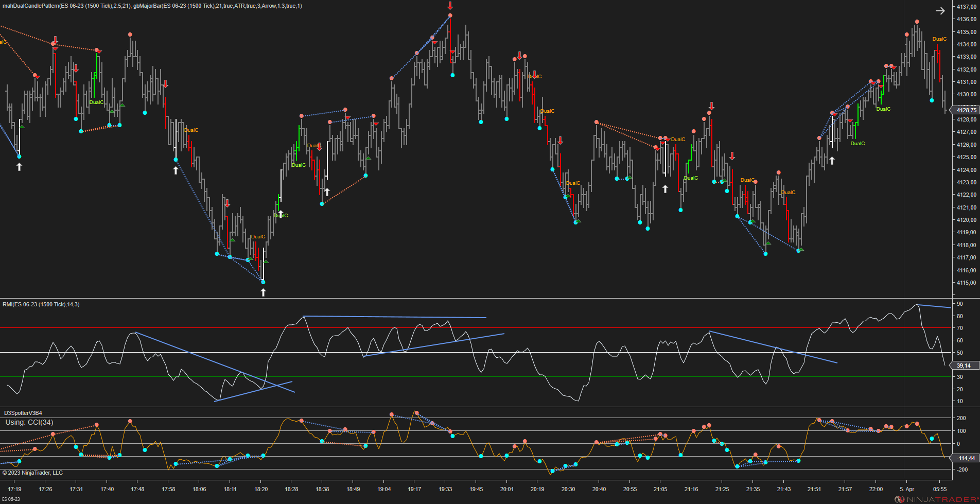Click the CCI value marker -114,44

[x=965, y=458]
